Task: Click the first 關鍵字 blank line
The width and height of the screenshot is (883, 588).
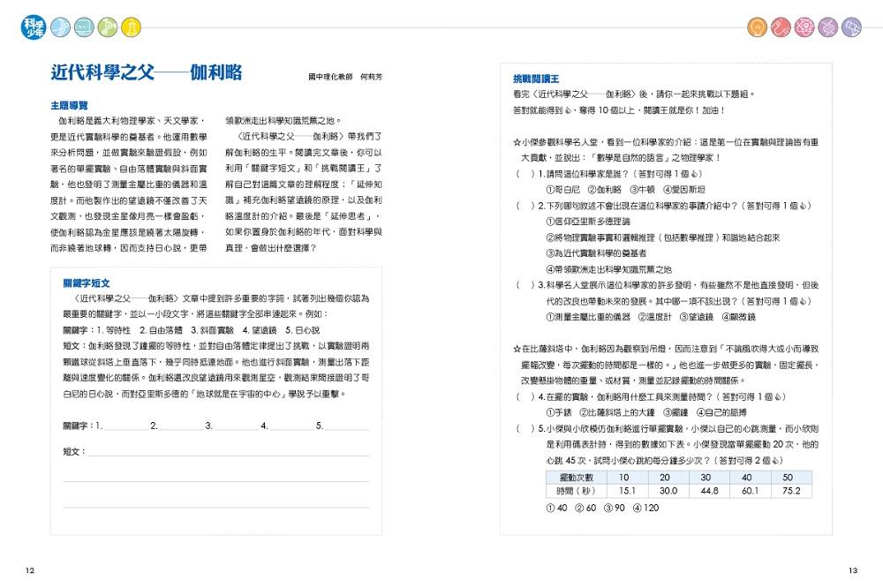Action: tap(125, 426)
